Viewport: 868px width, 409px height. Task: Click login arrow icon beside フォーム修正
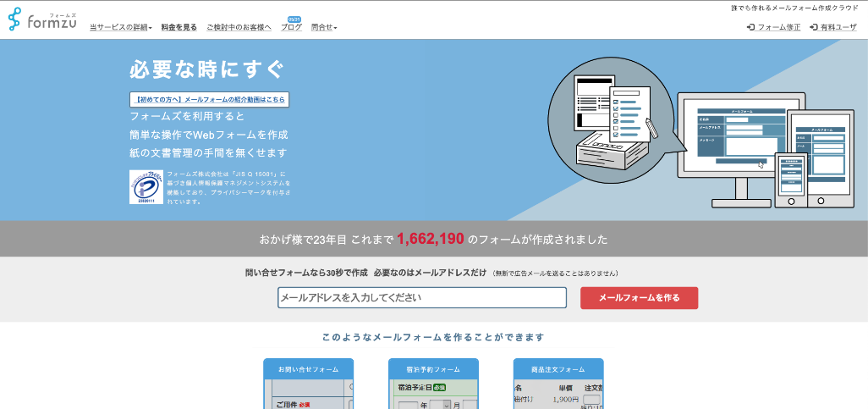pyautogui.click(x=750, y=27)
